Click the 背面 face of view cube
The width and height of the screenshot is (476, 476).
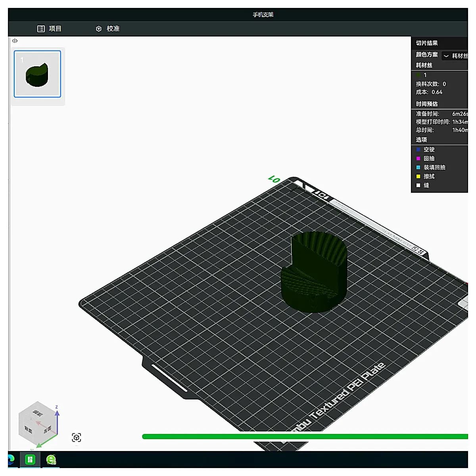[x=28, y=430]
